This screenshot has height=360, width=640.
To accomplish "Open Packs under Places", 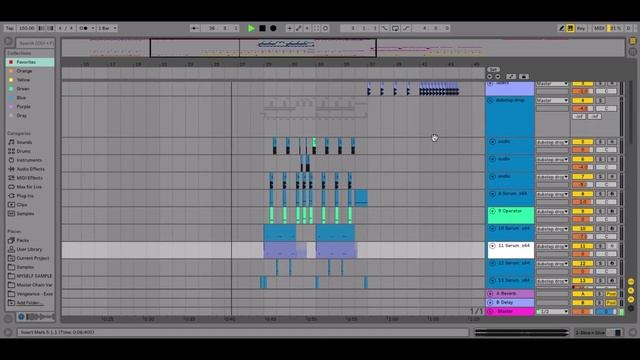I will coord(30,240).
